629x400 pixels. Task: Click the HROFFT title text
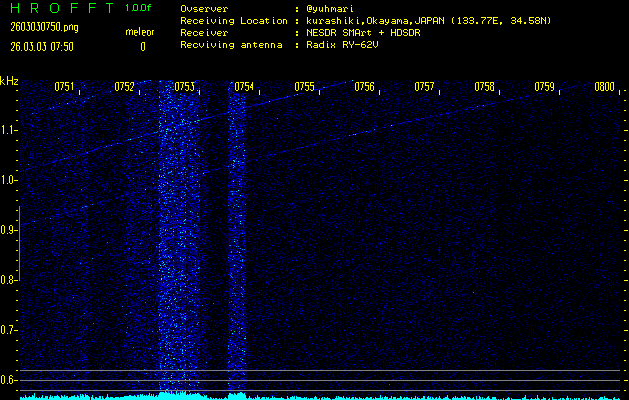[x=60, y=8]
